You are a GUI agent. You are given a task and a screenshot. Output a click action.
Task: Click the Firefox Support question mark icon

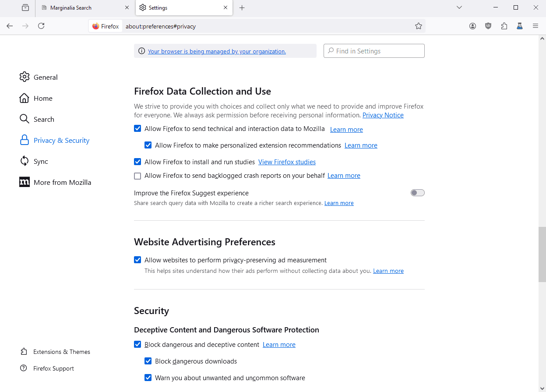click(x=24, y=368)
